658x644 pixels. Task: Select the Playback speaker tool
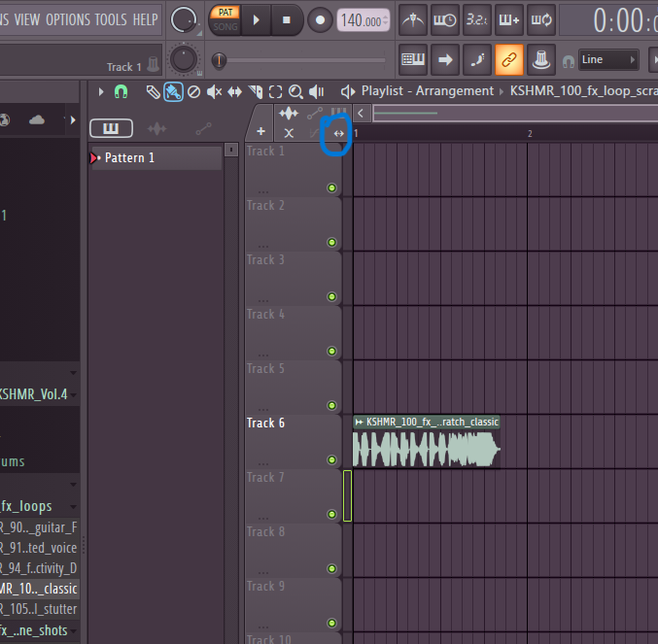click(317, 91)
